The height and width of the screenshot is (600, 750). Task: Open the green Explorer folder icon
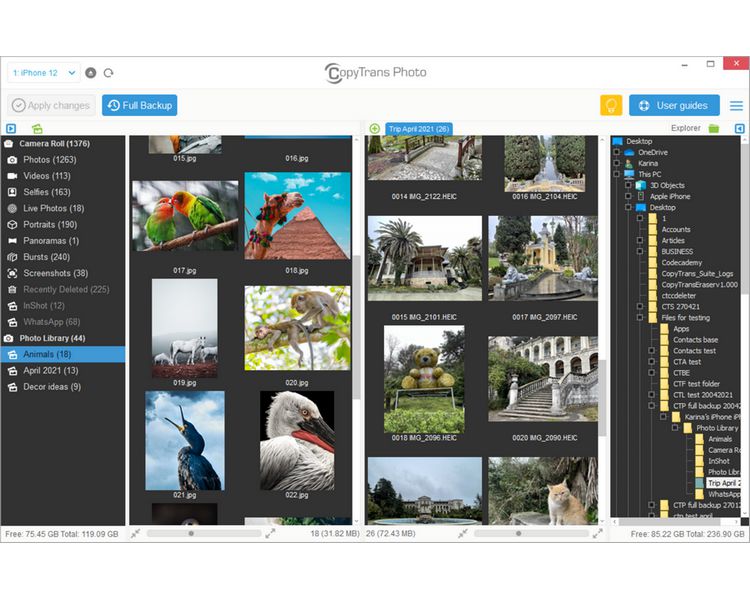714,128
